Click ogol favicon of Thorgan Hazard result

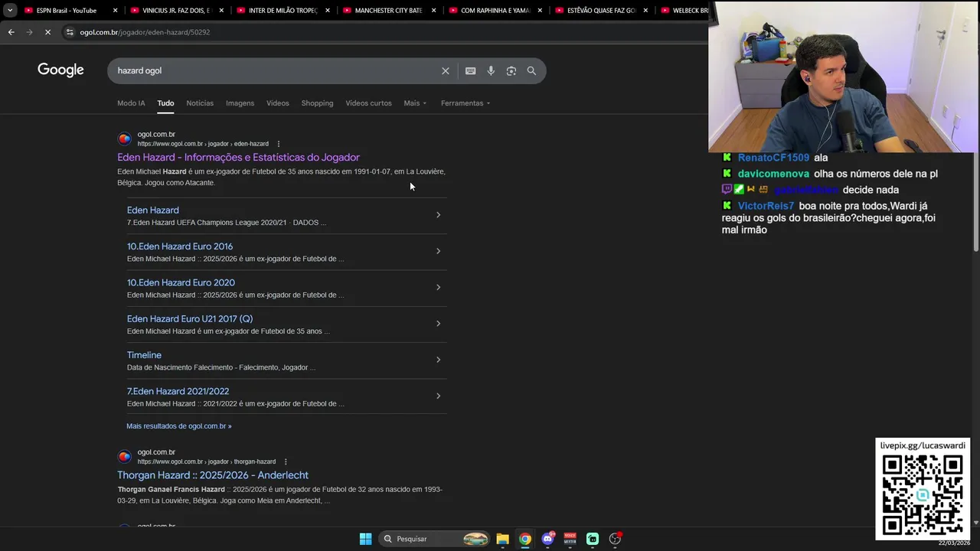coord(124,457)
